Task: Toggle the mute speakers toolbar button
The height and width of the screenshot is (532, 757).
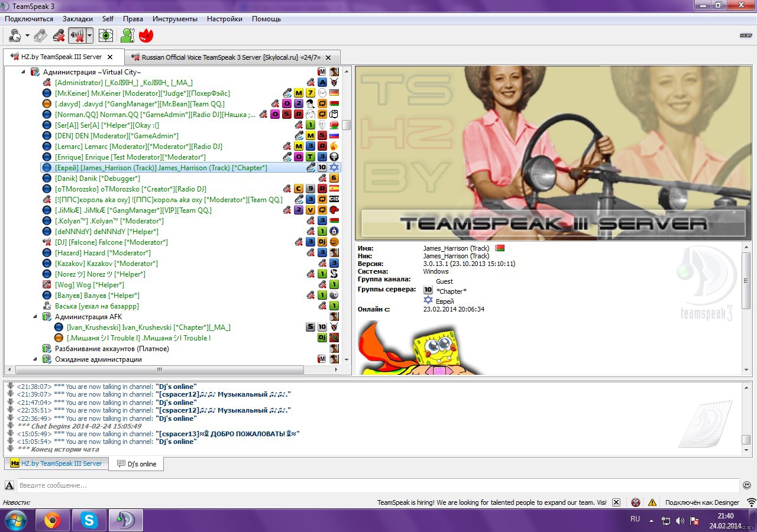Action: (x=77, y=36)
